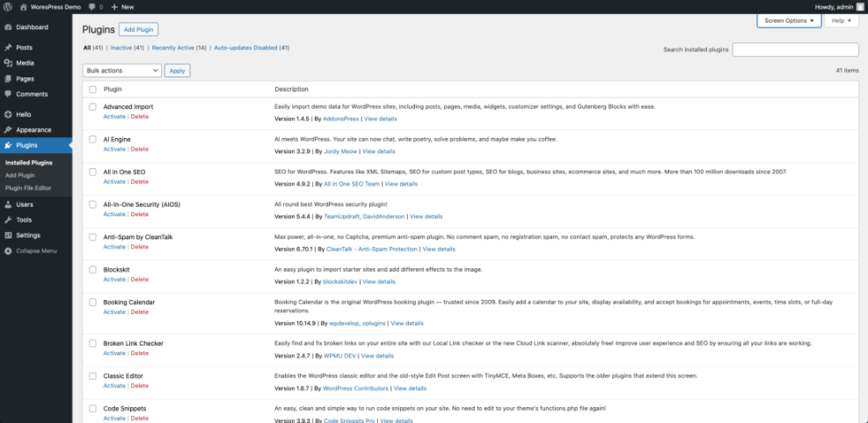This screenshot has width=868, height=423.
Task: Click the Appearance paintbrush icon
Action: pos(8,130)
